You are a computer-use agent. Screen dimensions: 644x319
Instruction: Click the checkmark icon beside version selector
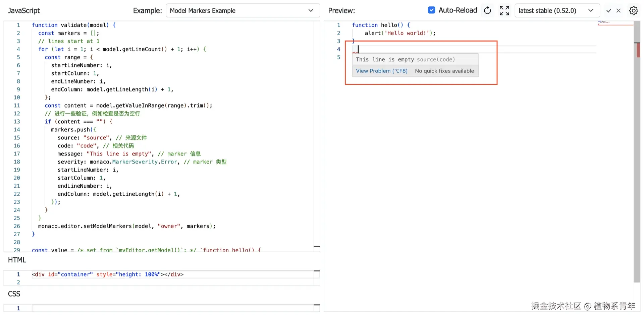[608, 11]
